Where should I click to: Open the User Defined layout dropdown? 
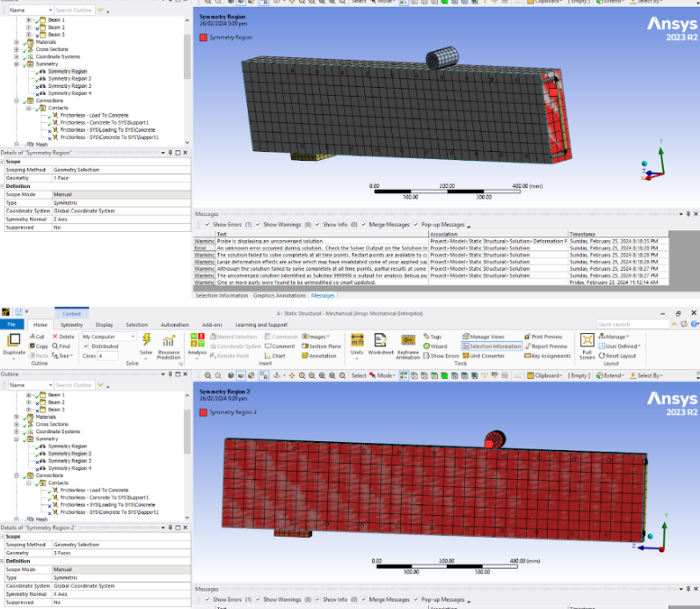[620, 346]
